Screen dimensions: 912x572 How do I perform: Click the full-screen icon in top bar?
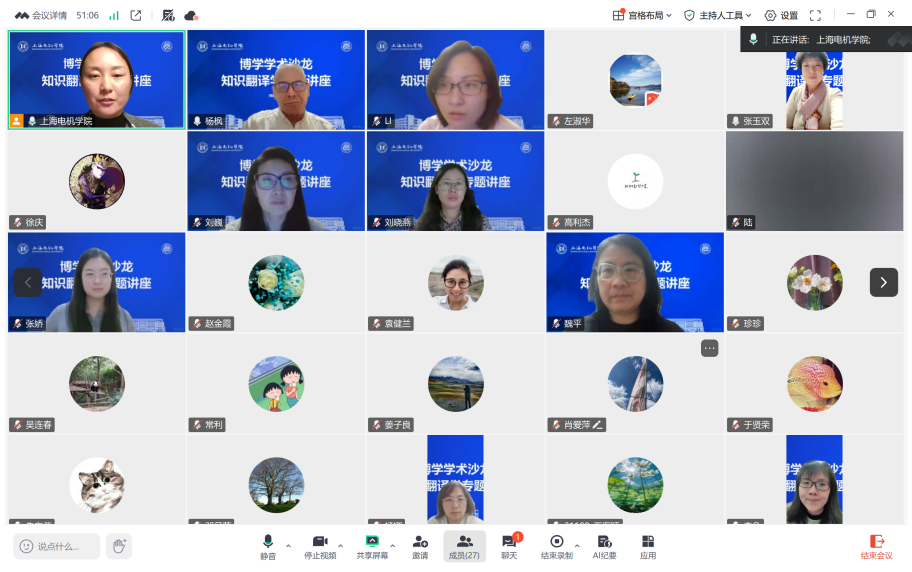815,15
